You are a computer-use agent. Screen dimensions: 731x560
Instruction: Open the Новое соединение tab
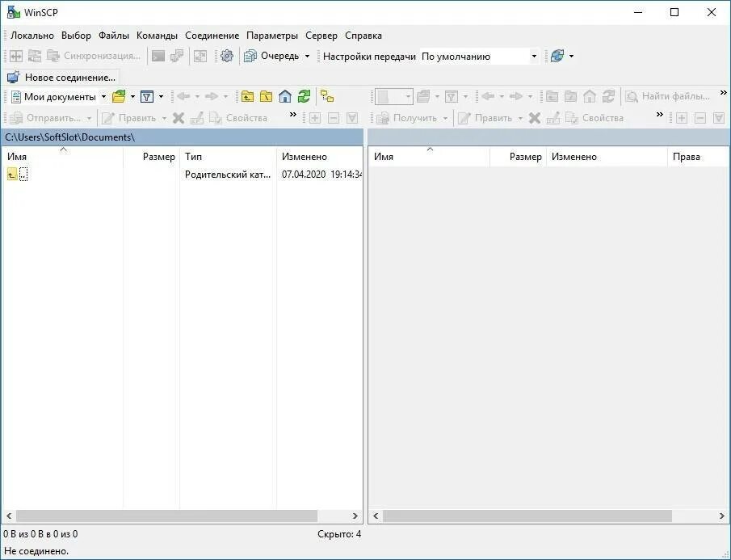click(61, 77)
